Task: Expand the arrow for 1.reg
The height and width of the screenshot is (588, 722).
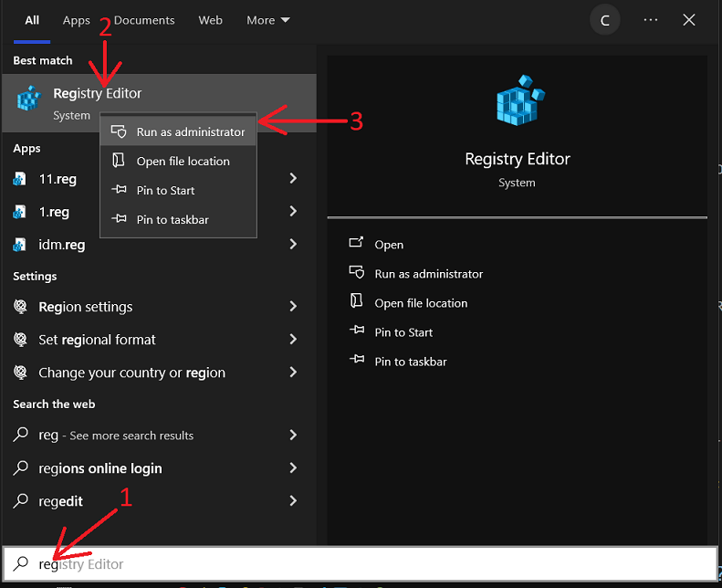Action: pos(293,211)
